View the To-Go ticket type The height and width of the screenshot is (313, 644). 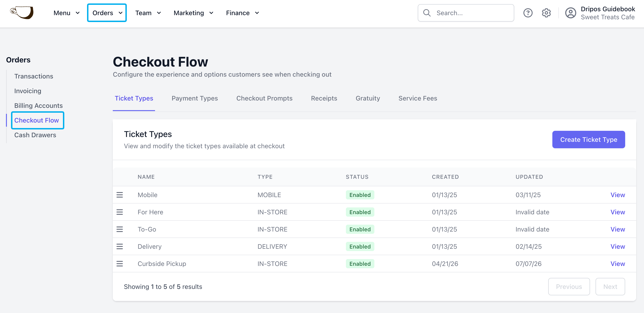coord(618,229)
